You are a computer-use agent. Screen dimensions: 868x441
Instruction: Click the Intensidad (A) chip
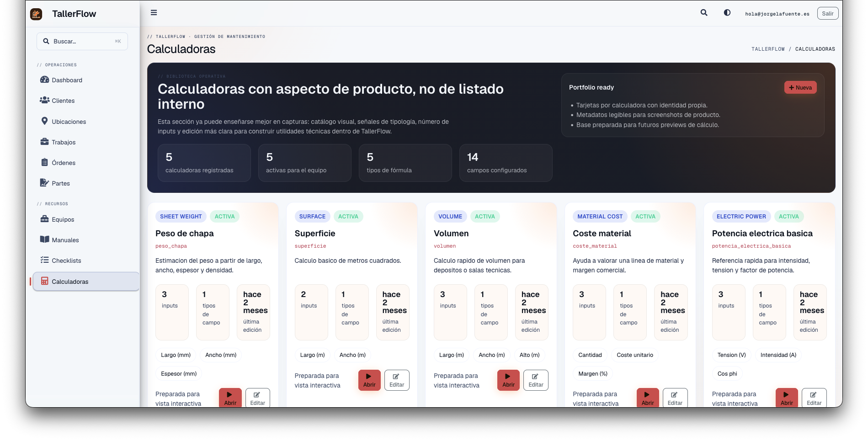778,355
